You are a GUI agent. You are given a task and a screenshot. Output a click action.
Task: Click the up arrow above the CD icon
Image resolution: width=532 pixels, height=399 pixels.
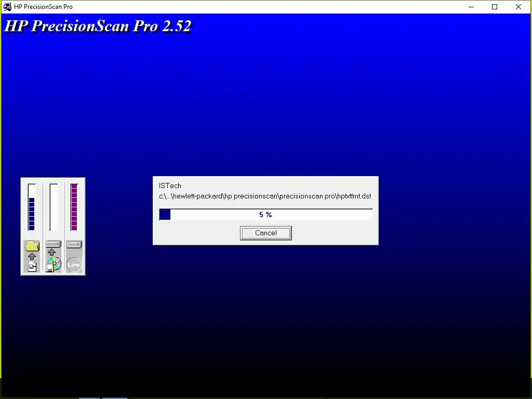tap(51, 252)
